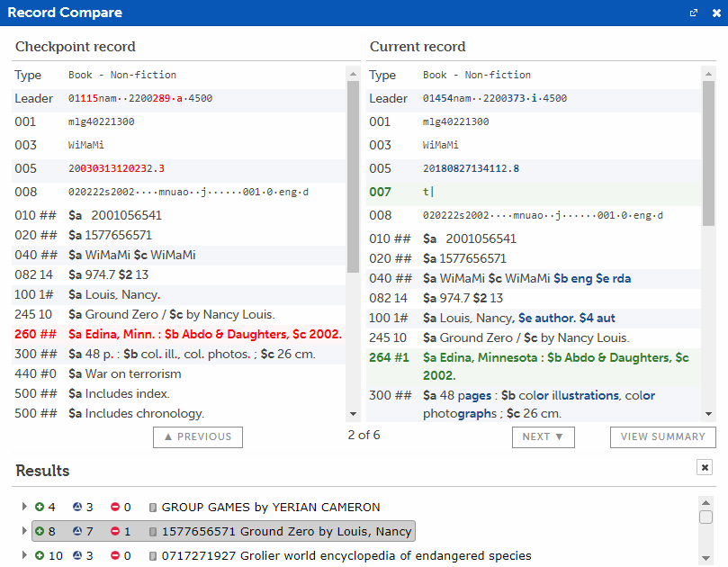The height and width of the screenshot is (567, 728).
Task: Expand the Grolier world encyclopedia row
Action: (x=24, y=556)
